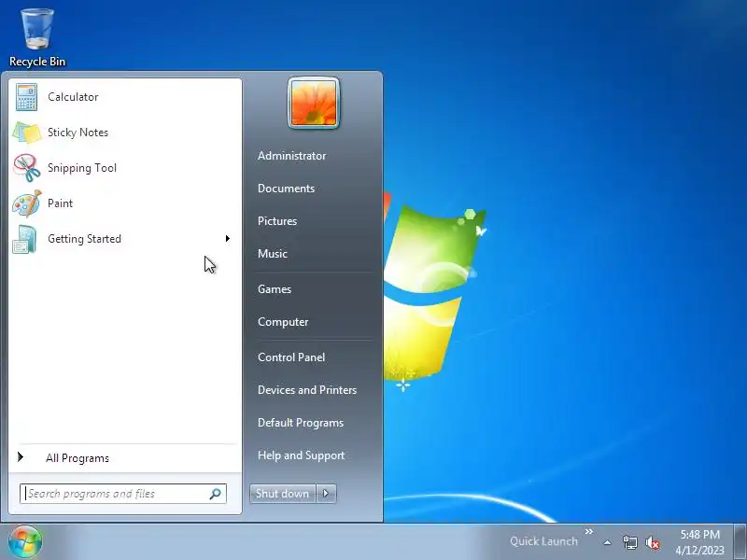Click the Shut down button
Screen dimensions: 747x560
tap(283, 494)
